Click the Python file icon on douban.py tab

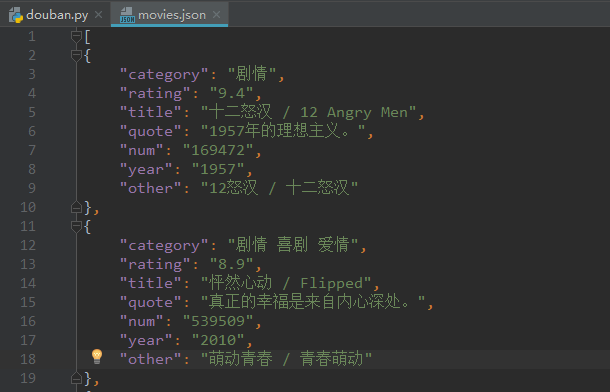pyautogui.click(x=16, y=15)
